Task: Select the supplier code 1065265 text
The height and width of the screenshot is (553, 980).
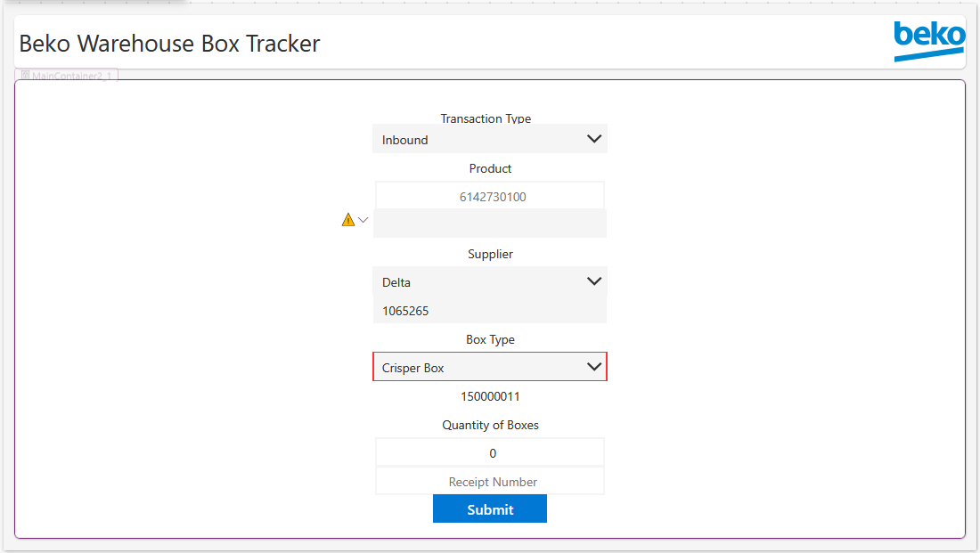Action: click(x=405, y=311)
